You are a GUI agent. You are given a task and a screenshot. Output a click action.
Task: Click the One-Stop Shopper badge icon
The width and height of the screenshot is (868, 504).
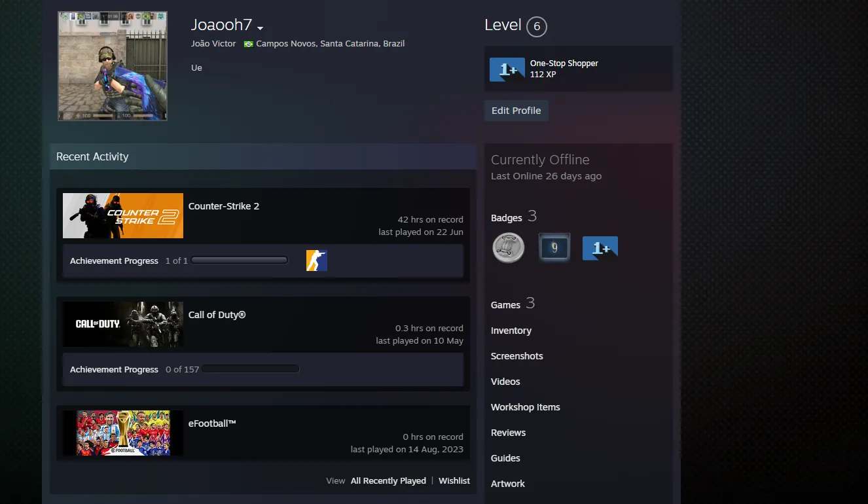(x=507, y=69)
